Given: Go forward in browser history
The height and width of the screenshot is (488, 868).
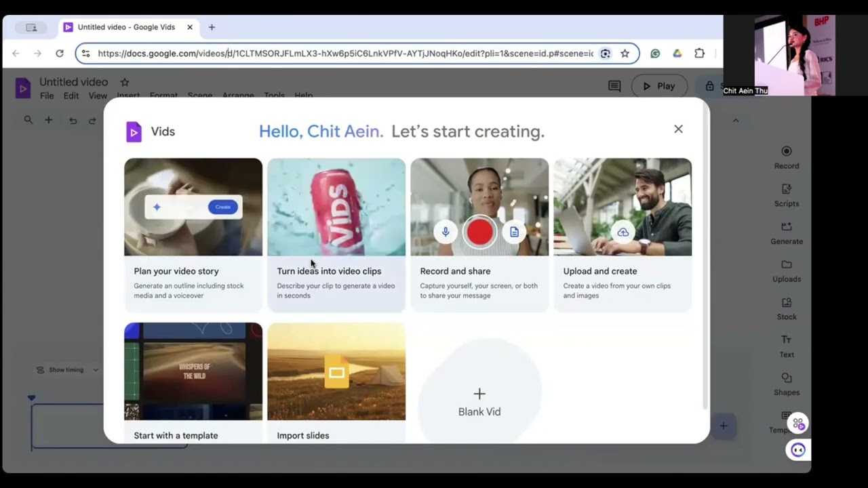Looking at the screenshot, I should click(37, 54).
